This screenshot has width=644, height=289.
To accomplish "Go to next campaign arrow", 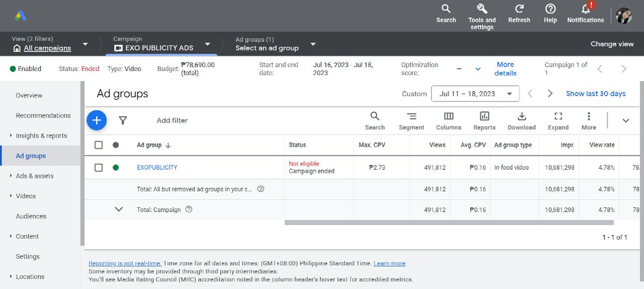I will pyautogui.click(x=624, y=69).
